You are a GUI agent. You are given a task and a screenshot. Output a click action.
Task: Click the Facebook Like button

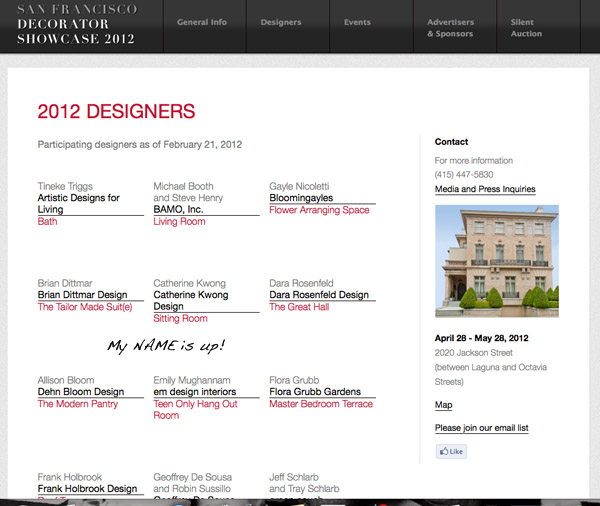click(451, 451)
